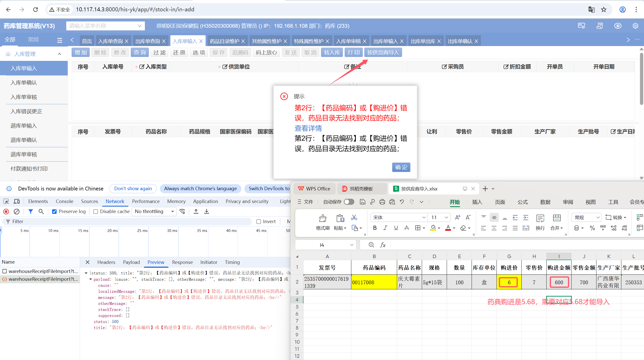644x360 pixels.
Task: Switch to the Response tab in DevTools
Action: coord(182,262)
